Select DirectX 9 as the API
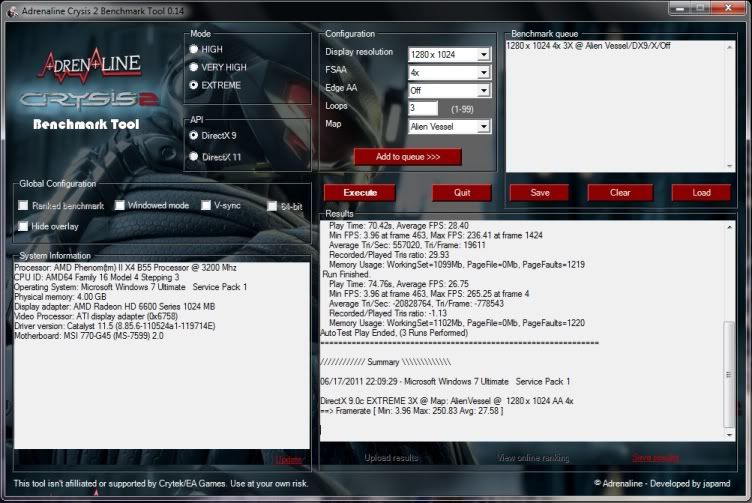The height and width of the screenshot is (503, 752). (194, 135)
